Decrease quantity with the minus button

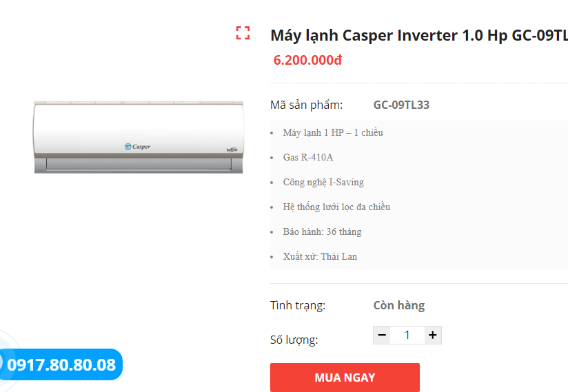(382, 336)
